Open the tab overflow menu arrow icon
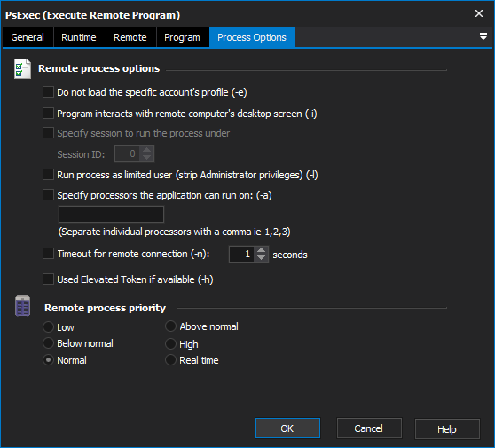The height and width of the screenshot is (448, 495). point(483,36)
